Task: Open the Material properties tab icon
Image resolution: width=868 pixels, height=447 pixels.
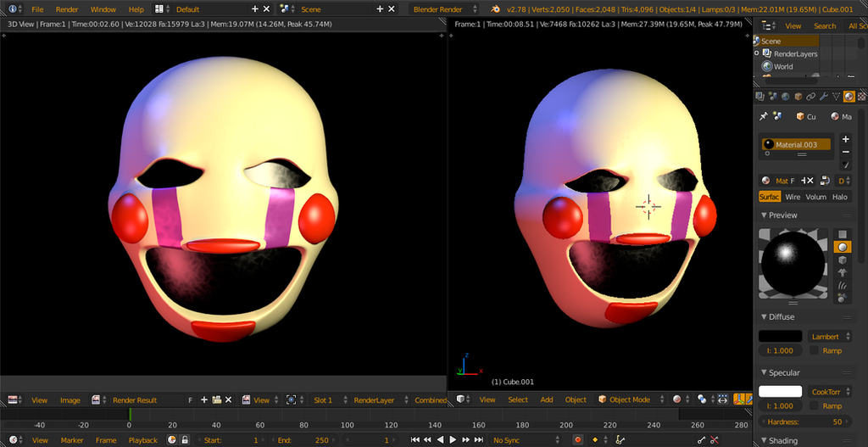Action: click(x=849, y=97)
